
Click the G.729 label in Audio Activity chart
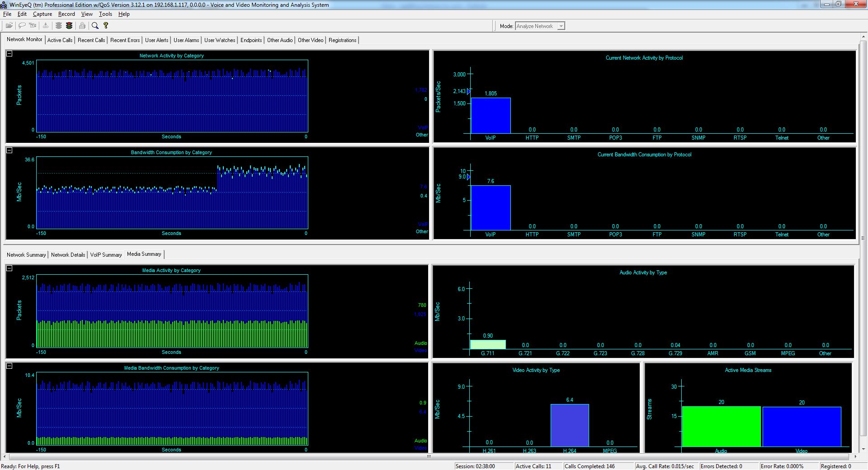675,353
